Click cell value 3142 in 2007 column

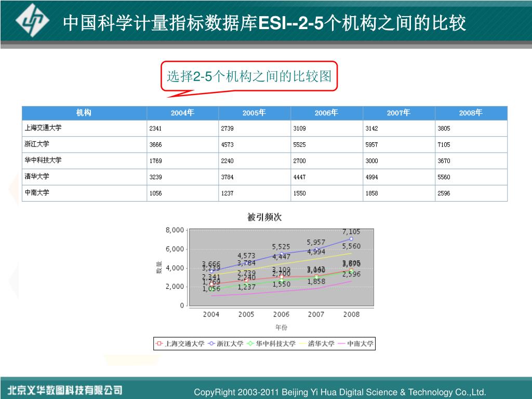click(x=372, y=129)
